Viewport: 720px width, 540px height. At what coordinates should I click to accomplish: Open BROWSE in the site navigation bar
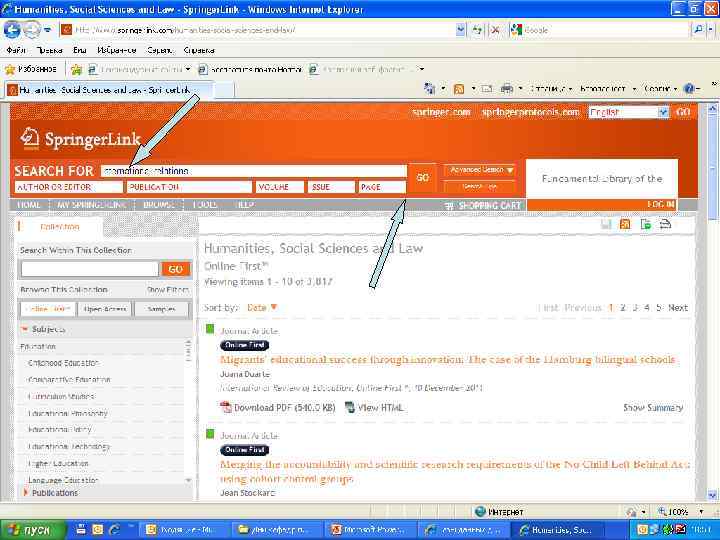(159, 205)
